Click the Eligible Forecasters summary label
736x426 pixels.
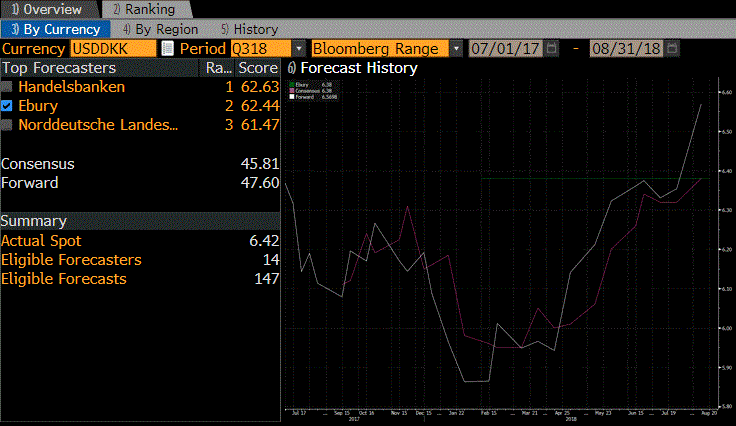coord(71,260)
